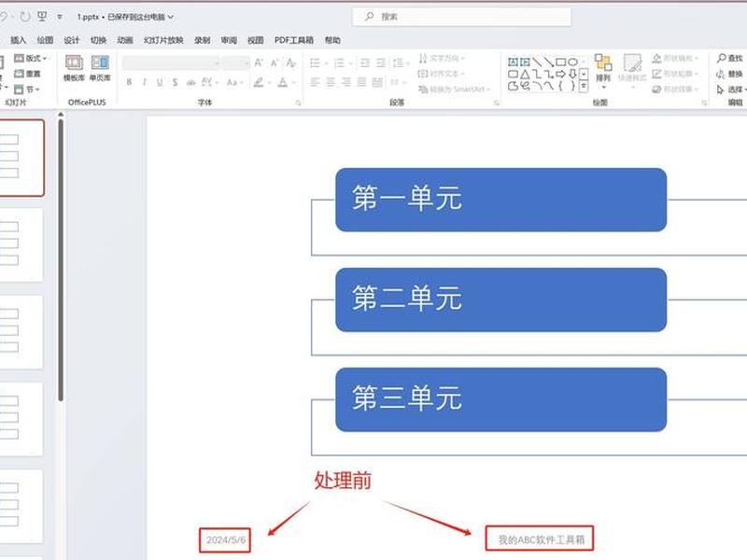Toggle Underline formatting
747x560 pixels.
click(160, 82)
